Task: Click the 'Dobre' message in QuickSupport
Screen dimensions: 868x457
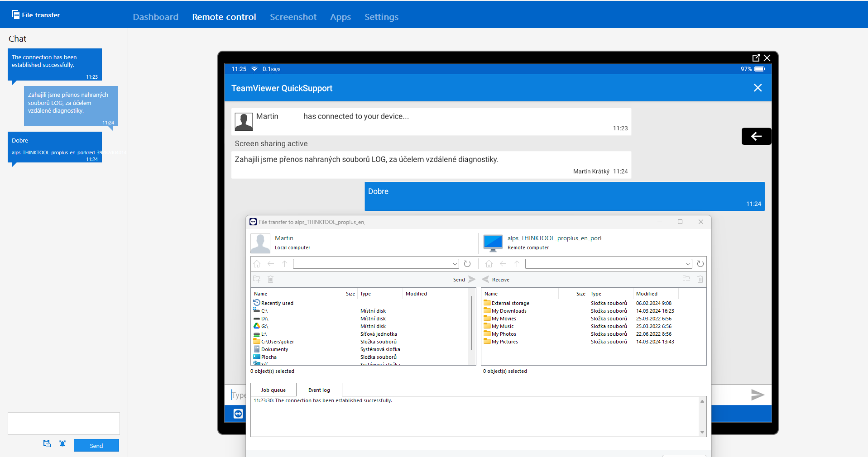Action: pyautogui.click(x=565, y=196)
